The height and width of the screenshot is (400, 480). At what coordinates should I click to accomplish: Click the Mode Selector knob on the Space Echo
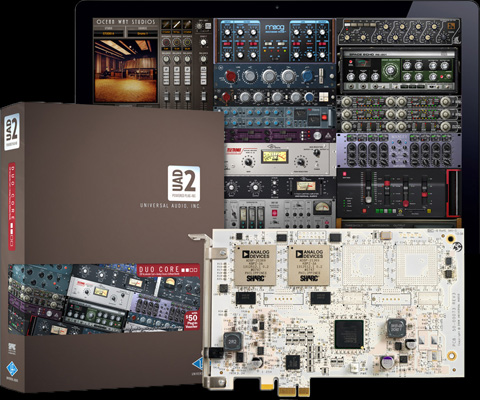389,70
